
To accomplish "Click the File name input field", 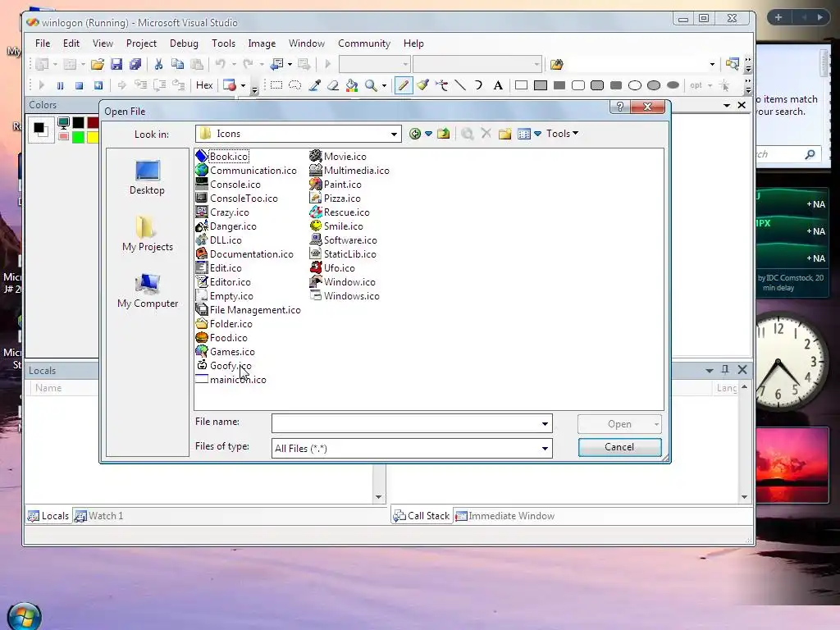I will 412,424.
